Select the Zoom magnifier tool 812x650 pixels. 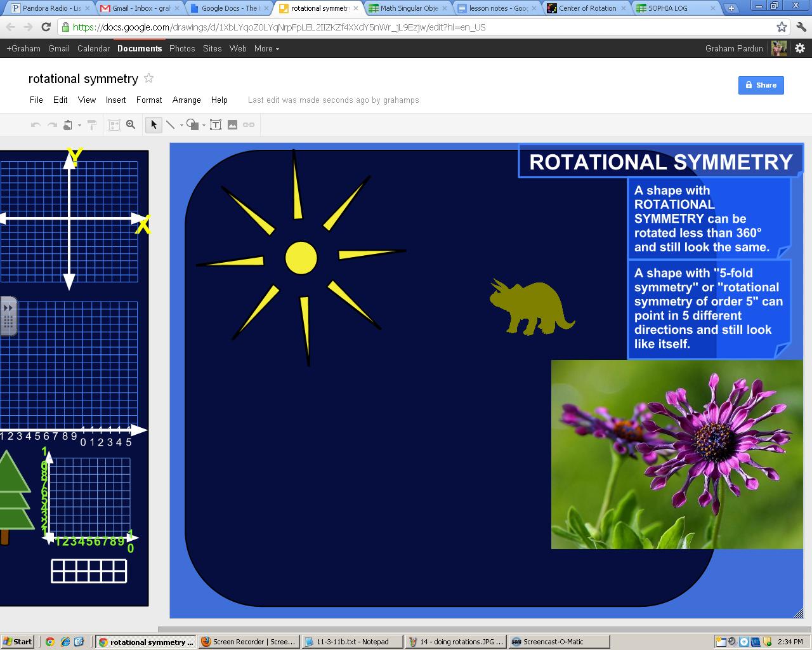click(131, 125)
